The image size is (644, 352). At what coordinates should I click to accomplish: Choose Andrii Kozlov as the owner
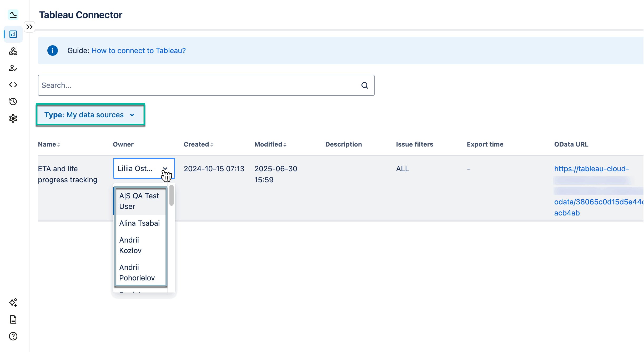[x=130, y=245]
